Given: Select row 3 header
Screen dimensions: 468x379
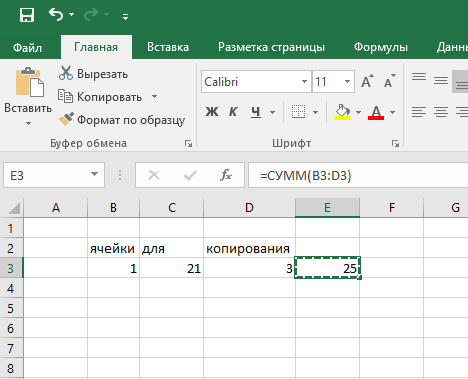Looking at the screenshot, I should [11, 268].
